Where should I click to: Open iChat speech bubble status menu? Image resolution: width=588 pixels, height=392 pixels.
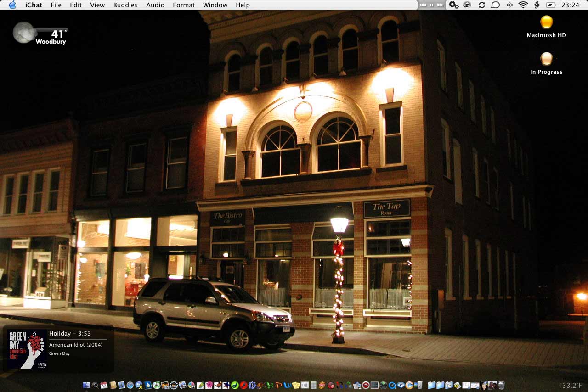tap(495, 5)
